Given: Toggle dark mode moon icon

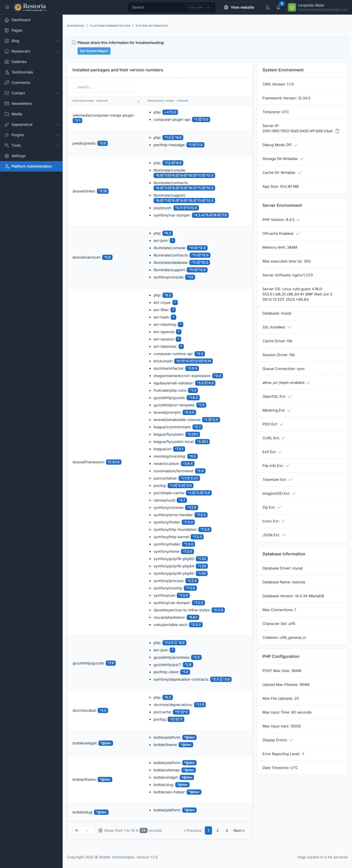Looking at the screenshot, I should [268, 7].
